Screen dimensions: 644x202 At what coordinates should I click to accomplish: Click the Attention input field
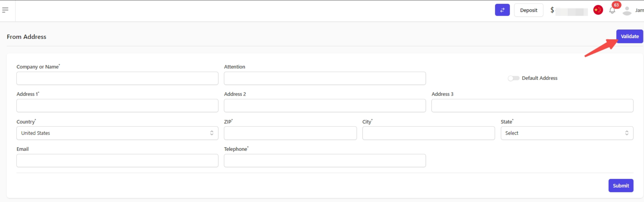point(325,78)
